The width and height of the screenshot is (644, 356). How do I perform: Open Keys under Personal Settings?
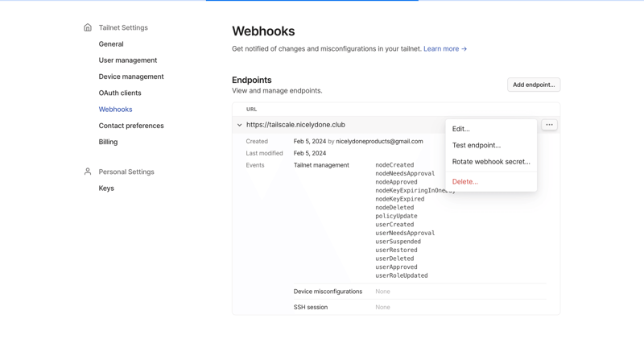106,188
